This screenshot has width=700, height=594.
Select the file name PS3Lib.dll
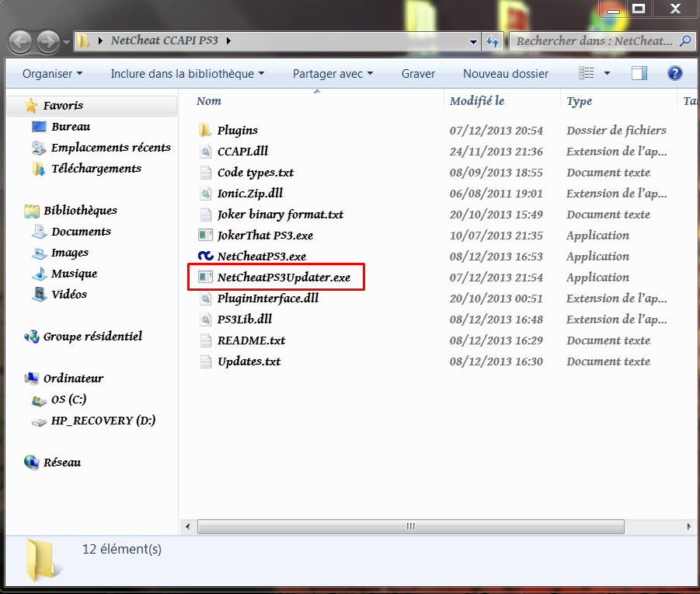245,320
